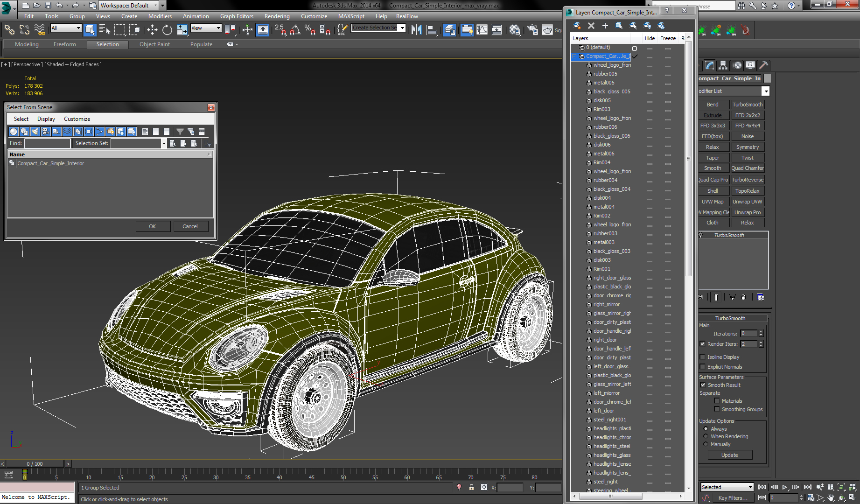This screenshot has width=860, height=504.
Task: Activate the Select and Link tool
Action: [x=9, y=30]
